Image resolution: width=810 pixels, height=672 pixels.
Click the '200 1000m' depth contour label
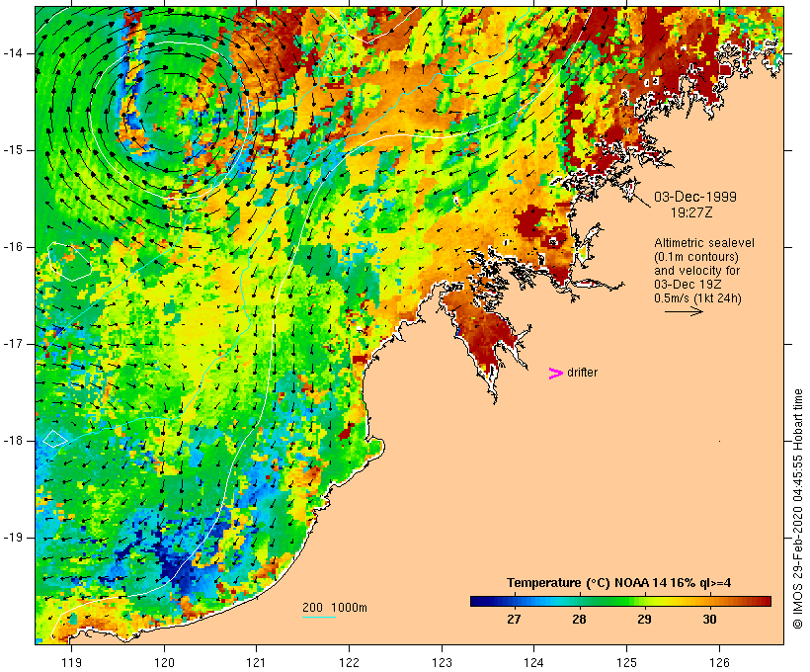[x=335, y=608]
